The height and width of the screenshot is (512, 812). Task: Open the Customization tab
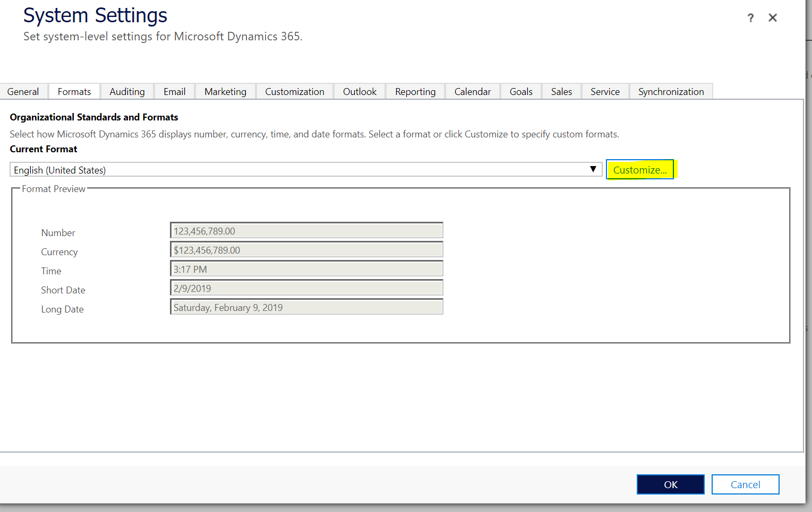tap(294, 91)
